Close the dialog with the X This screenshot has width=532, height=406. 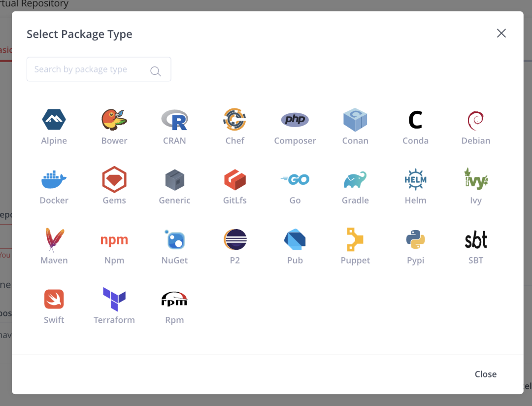(x=501, y=34)
